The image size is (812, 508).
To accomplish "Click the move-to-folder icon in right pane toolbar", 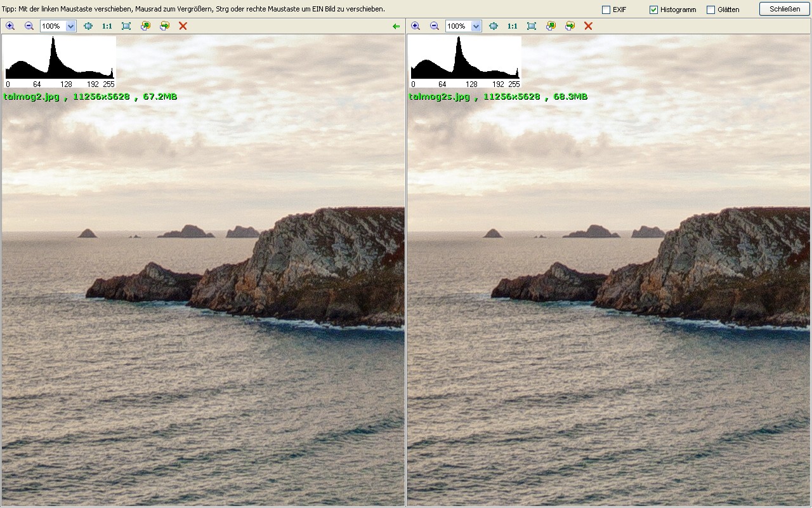I will tap(570, 26).
